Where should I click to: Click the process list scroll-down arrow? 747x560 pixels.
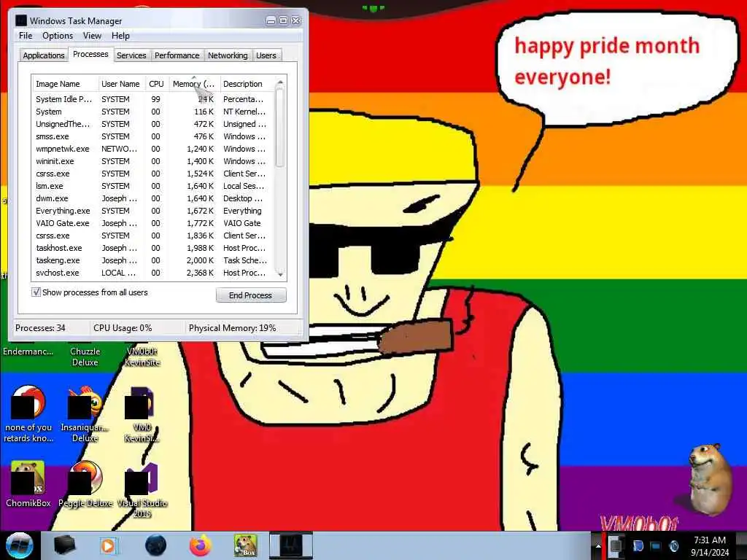coord(280,274)
